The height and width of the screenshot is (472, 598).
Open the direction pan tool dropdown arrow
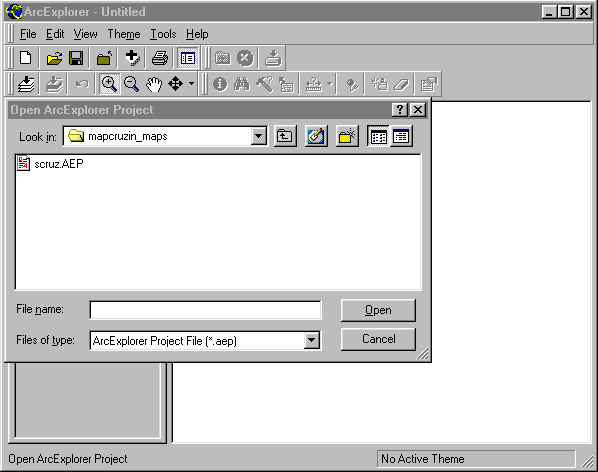(191, 83)
